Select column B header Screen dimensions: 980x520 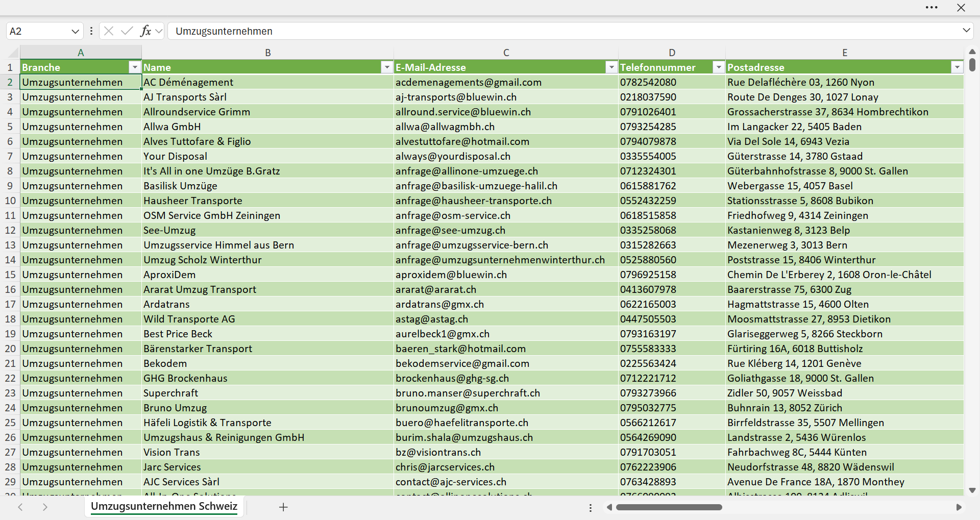point(267,53)
